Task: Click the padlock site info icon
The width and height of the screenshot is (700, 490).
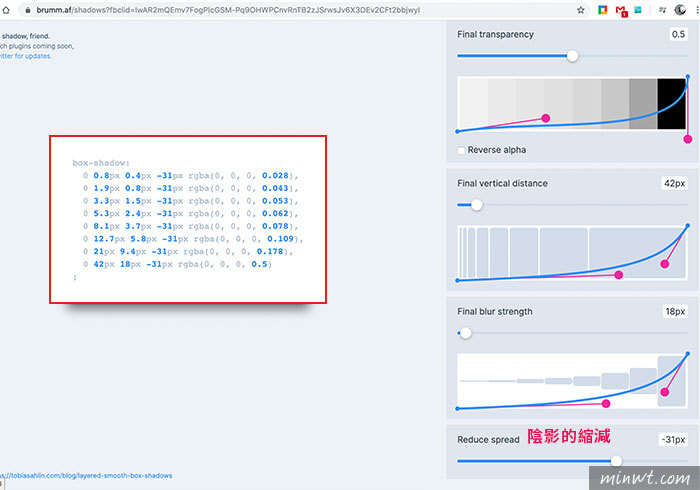Action: [x=28, y=10]
